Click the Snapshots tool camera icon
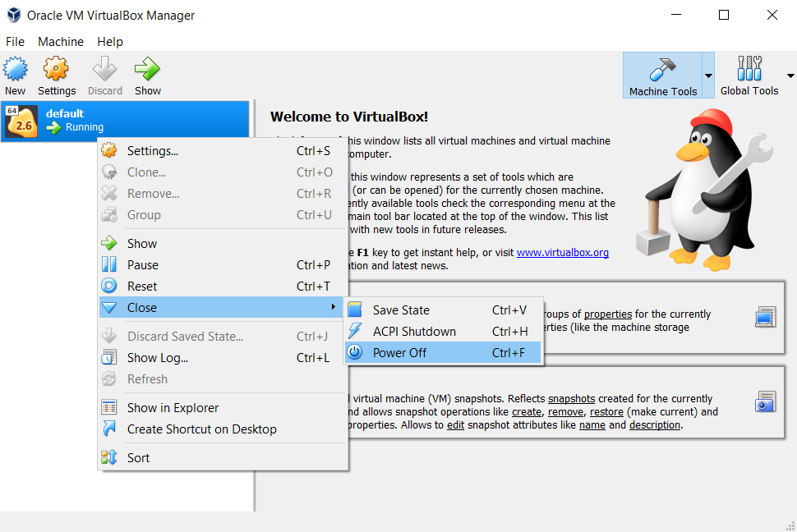 [x=766, y=401]
